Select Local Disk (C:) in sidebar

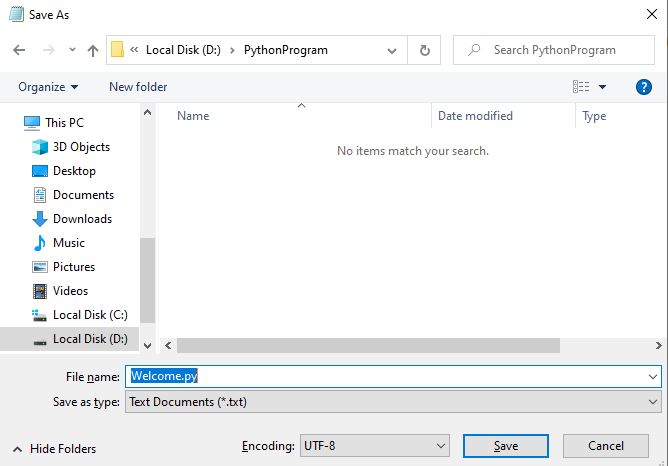90,315
